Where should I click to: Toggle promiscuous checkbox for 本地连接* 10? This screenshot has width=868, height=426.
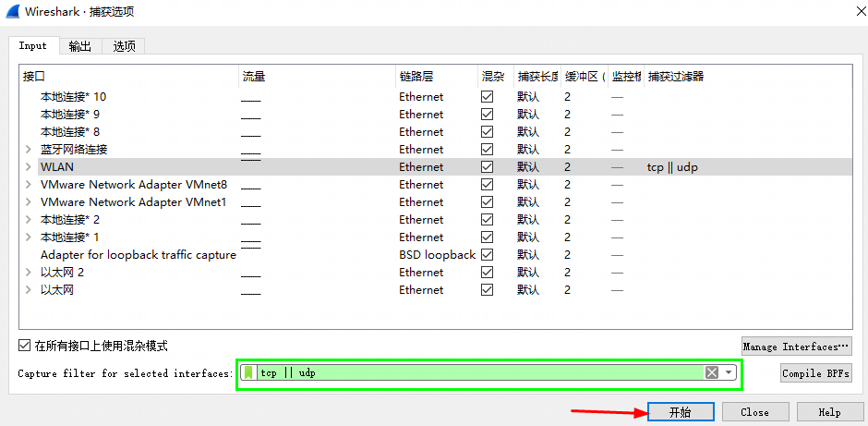pos(488,97)
